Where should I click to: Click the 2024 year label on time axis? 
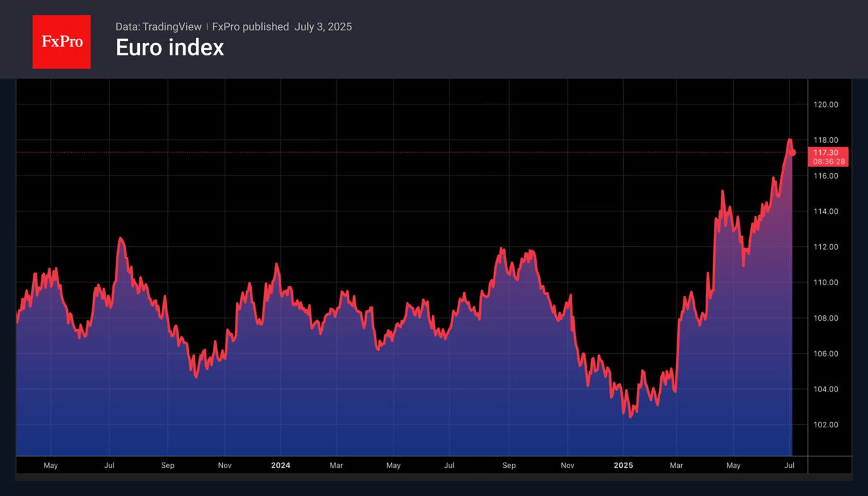(x=281, y=465)
